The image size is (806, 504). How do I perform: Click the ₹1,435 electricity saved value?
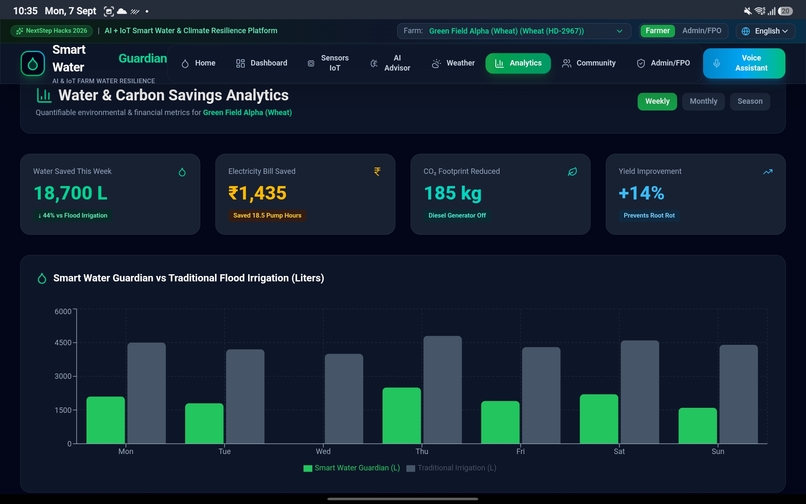pos(258,193)
